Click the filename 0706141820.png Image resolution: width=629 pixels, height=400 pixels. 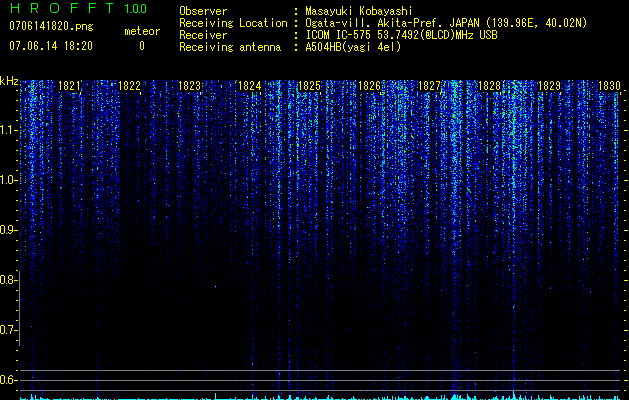51,26
